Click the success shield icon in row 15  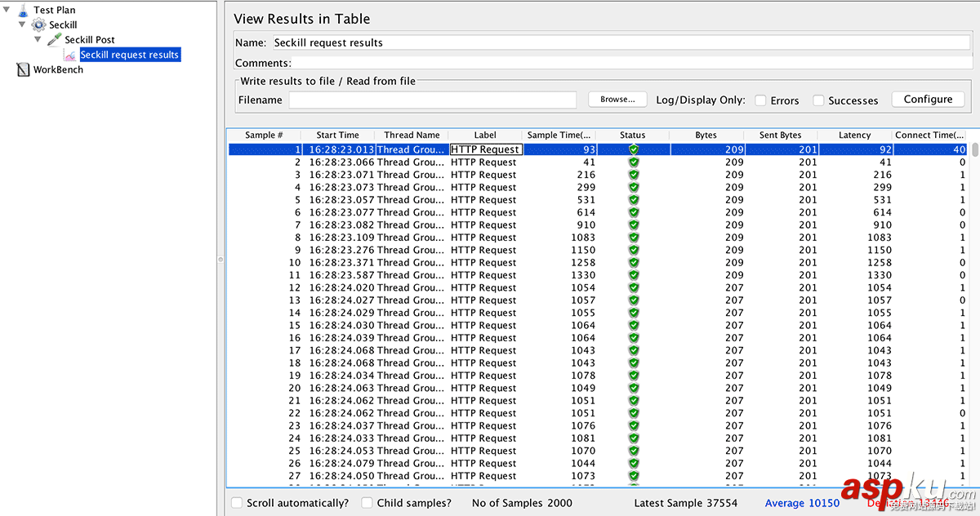point(633,325)
